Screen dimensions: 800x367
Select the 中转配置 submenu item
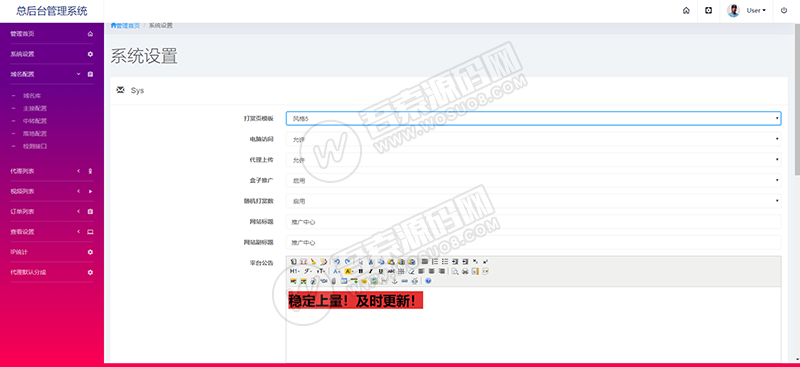click(x=35, y=121)
